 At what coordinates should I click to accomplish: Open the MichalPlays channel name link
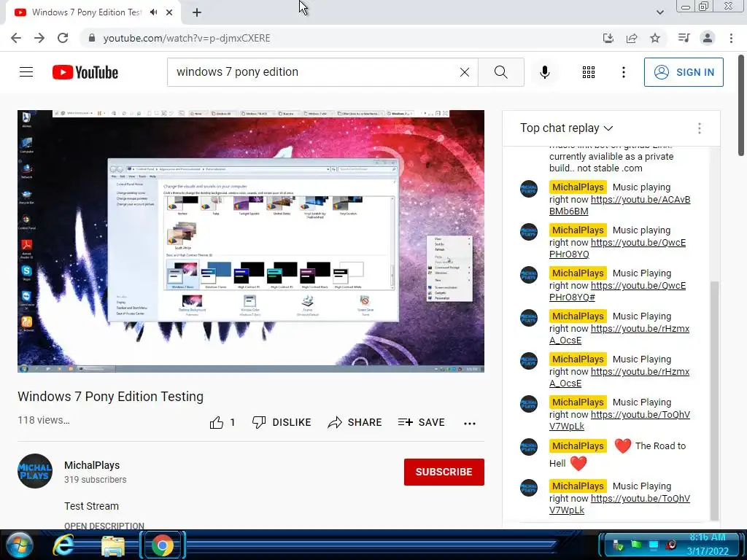tap(92, 465)
